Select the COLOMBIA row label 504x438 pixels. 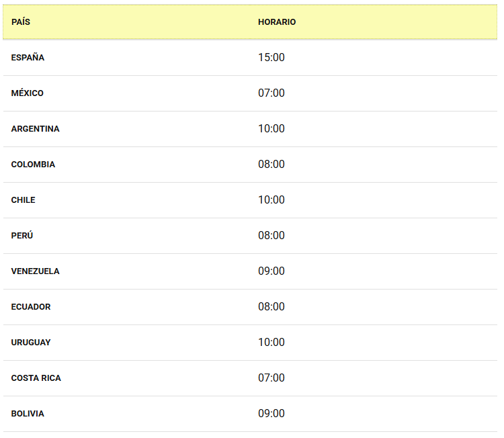33,165
